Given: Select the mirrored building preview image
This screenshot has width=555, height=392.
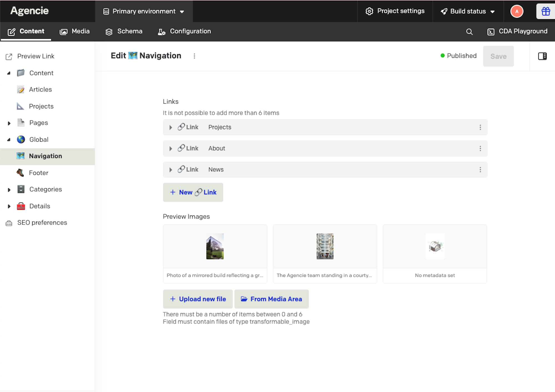Looking at the screenshot, I should coord(215,254).
